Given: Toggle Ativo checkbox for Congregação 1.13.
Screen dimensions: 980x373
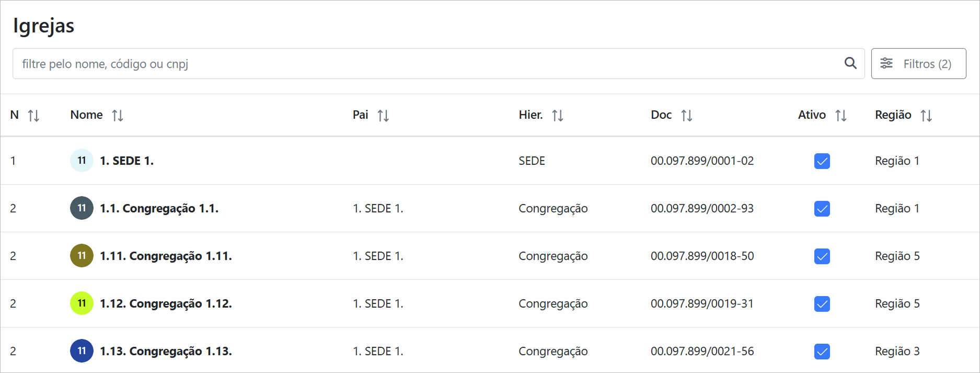Looking at the screenshot, I should pos(822,352).
